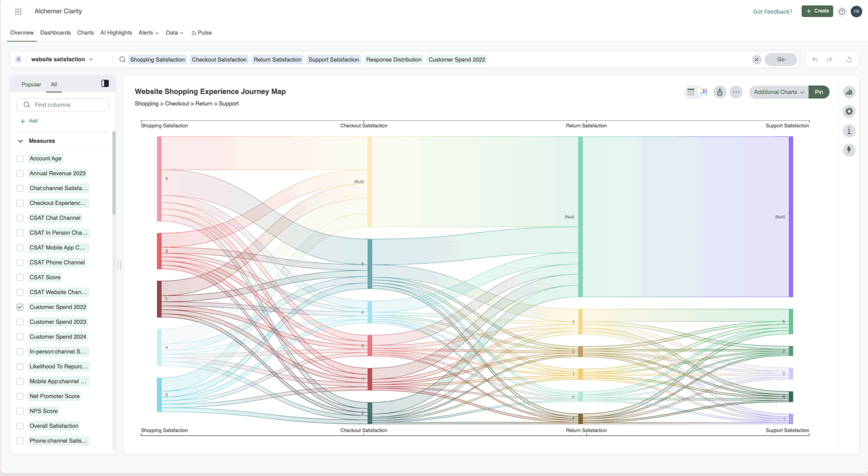Open the apps grid icon
The height and width of the screenshot is (476, 868).
[x=18, y=11]
